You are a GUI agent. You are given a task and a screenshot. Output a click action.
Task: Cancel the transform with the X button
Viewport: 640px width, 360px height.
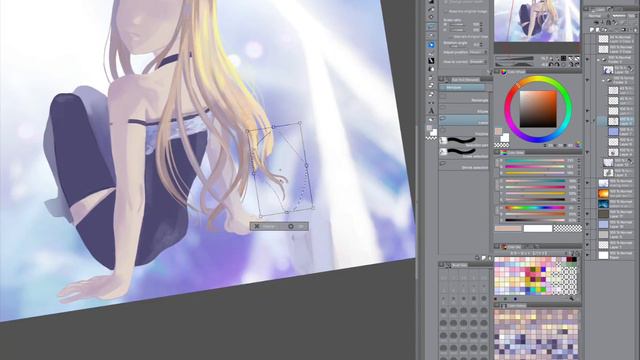257,226
